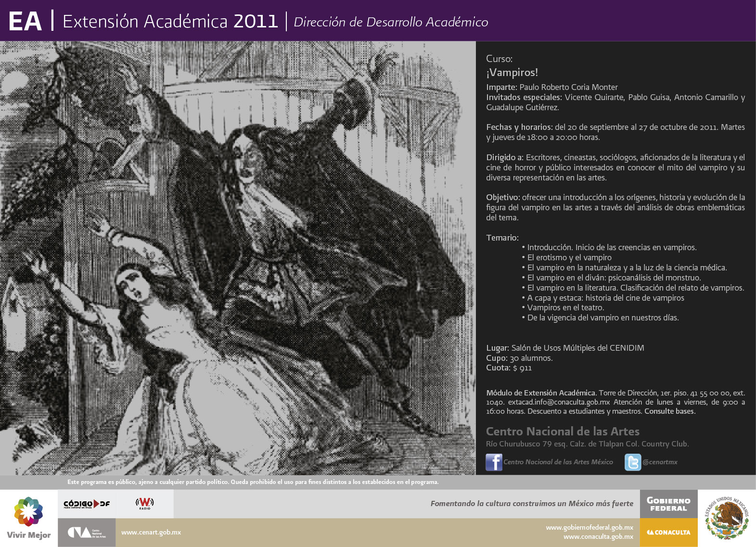Click Centro Nacional de las Artes México Facebook text
The width and height of the screenshot is (756, 547).
[x=558, y=462]
